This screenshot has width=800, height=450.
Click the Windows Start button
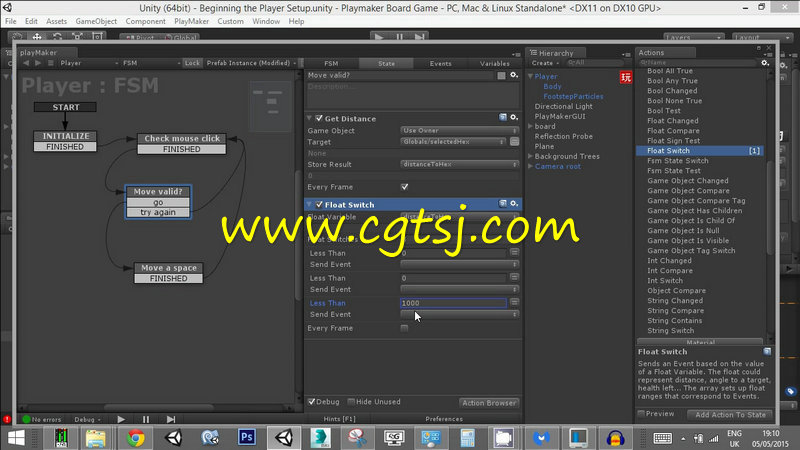(16, 438)
